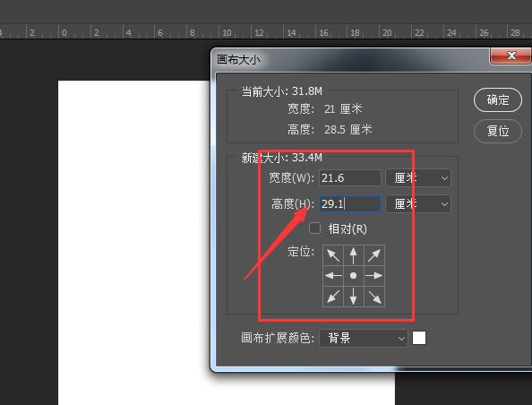Click current width value 21 厘米

click(343, 109)
